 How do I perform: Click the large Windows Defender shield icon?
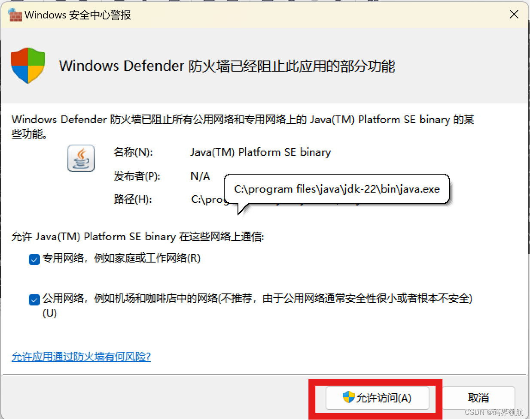28,65
